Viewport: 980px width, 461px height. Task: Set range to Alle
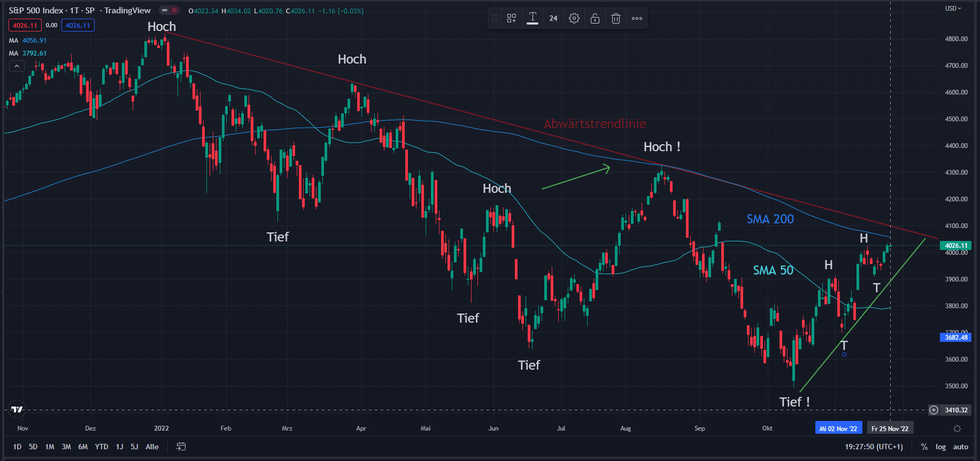click(x=152, y=447)
